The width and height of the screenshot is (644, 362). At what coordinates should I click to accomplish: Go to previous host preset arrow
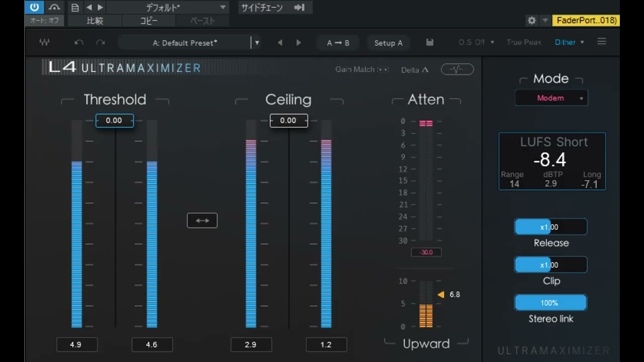click(89, 7)
